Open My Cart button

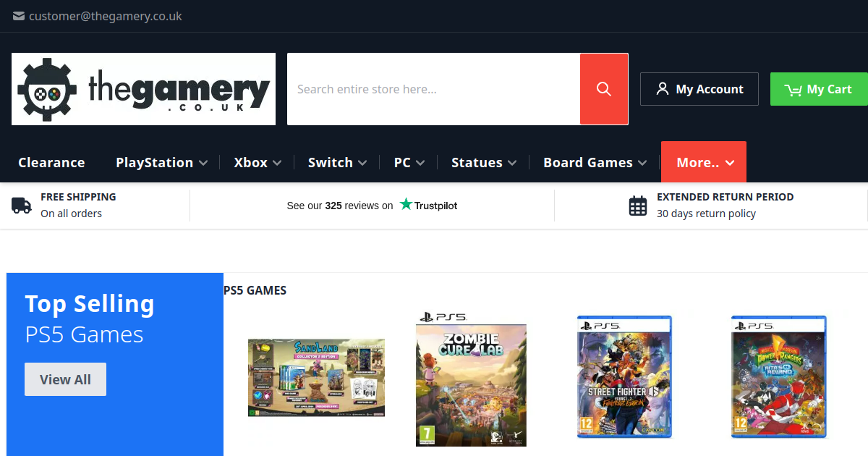pos(819,89)
